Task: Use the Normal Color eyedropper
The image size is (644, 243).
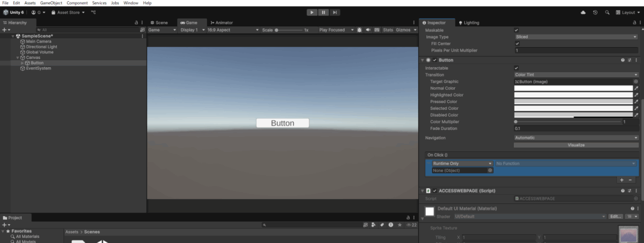Action: click(x=636, y=88)
